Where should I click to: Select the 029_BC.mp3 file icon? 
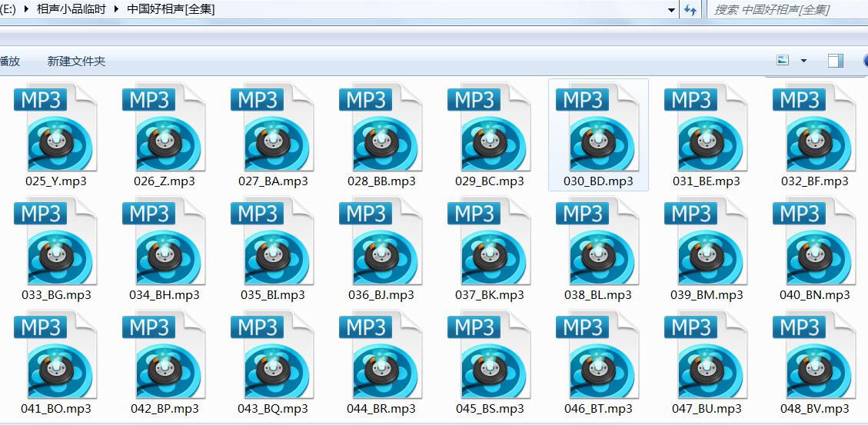pyautogui.click(x=490, y=128)
